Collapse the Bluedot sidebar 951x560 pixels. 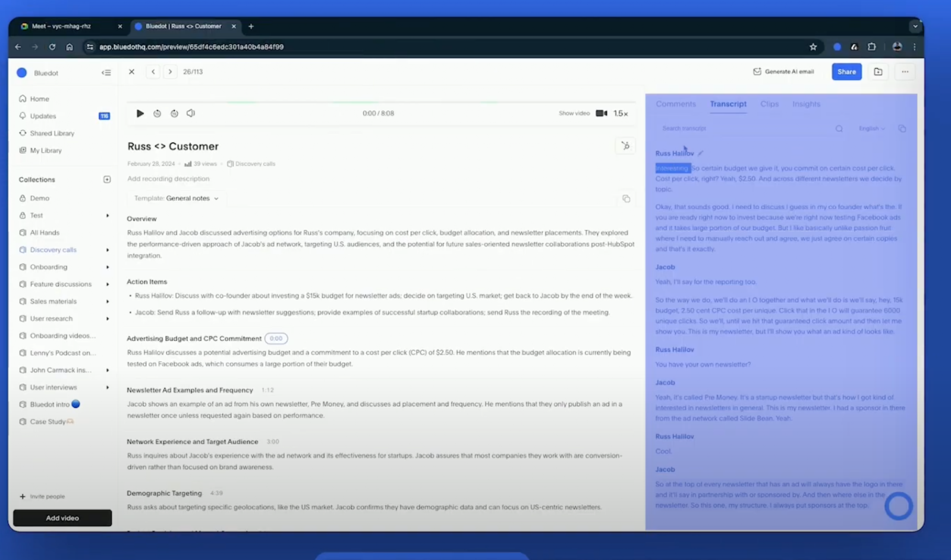[x=106, y=73]
